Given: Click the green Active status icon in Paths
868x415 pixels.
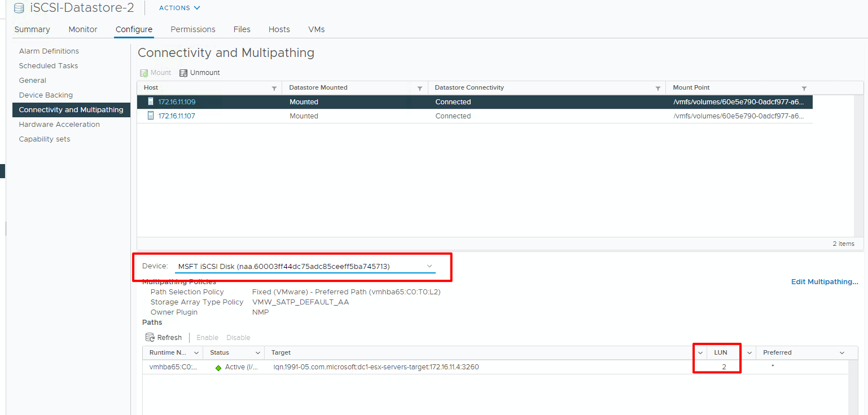Looking at the screenshot, I should click(x=219, y=367).
